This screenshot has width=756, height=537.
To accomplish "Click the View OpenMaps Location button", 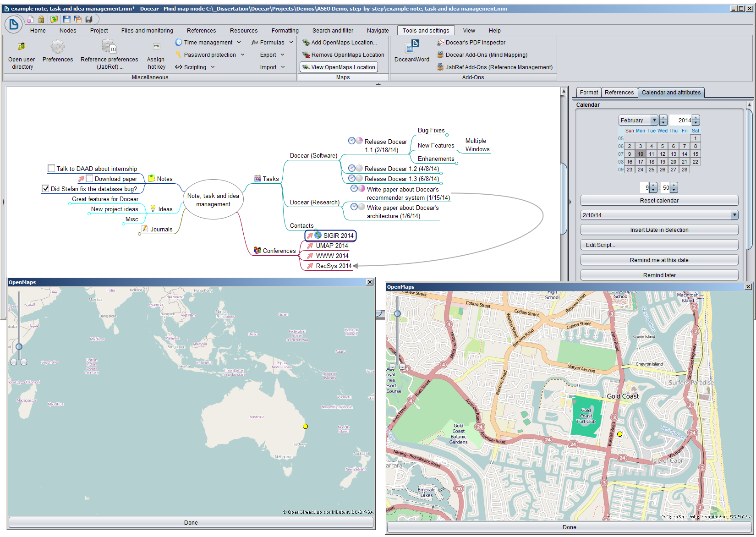I will [339, 67].
